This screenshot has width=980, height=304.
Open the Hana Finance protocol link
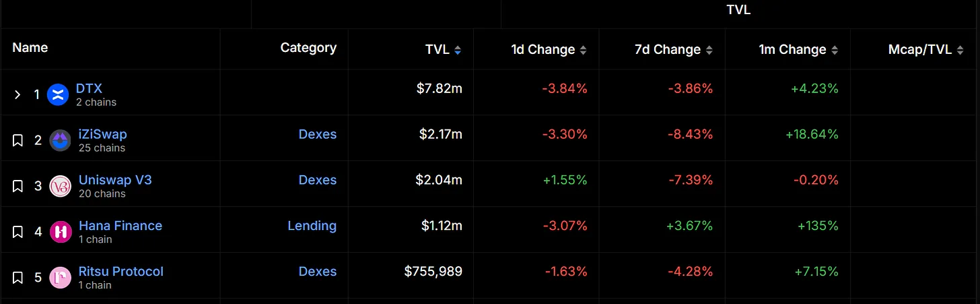(x=120, y=226)
